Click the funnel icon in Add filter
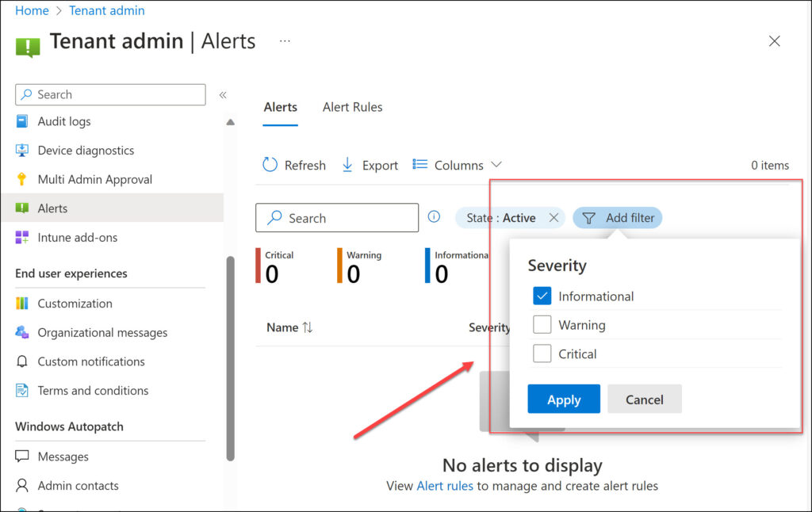The image size is (812, 512). click(589, 218)
